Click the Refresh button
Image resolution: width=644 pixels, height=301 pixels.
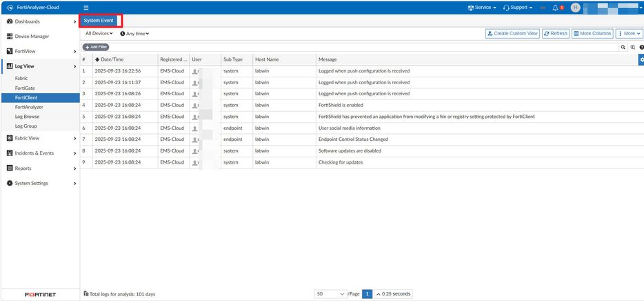[556, 33]
